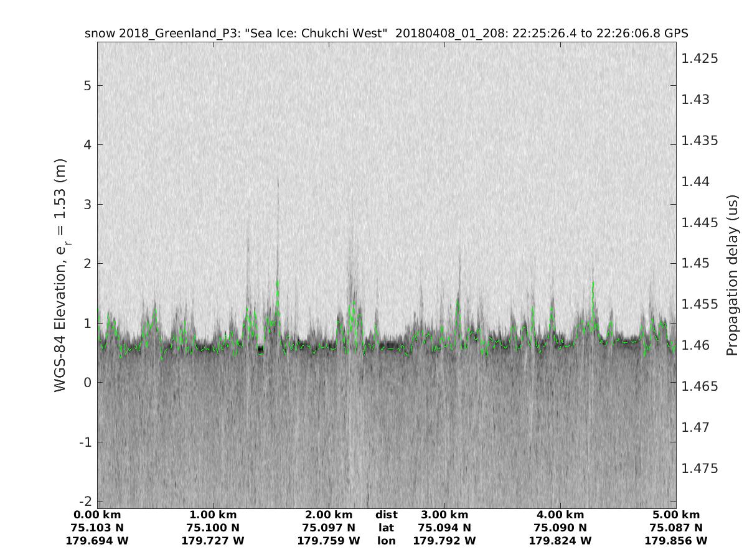
Task: Click the small dark black spot near 1.4 km
Action: coord(260,350)
